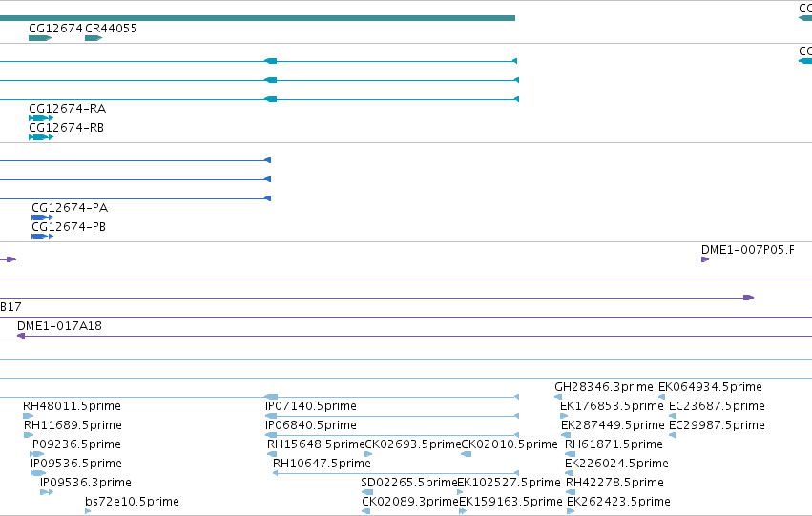812x516 pixels.
Task: Click the EK262423.5prime EST label
Action: tap(619, 502)
